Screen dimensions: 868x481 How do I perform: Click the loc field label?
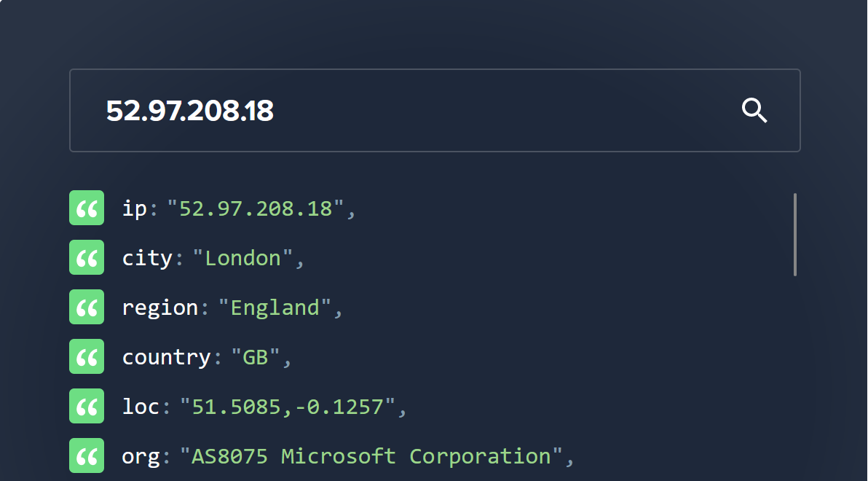pyautogui.click(x=140, y=406)
